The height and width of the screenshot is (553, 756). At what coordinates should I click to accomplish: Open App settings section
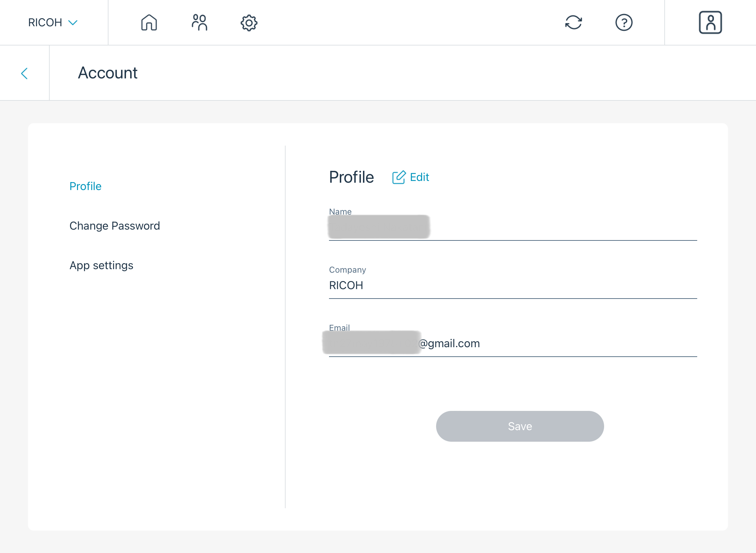(x=101, y=265)
